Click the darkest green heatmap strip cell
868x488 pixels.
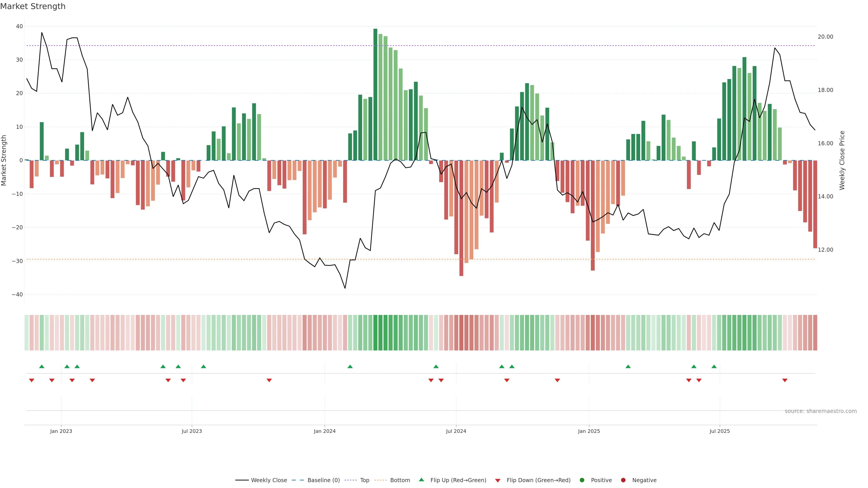375,332
